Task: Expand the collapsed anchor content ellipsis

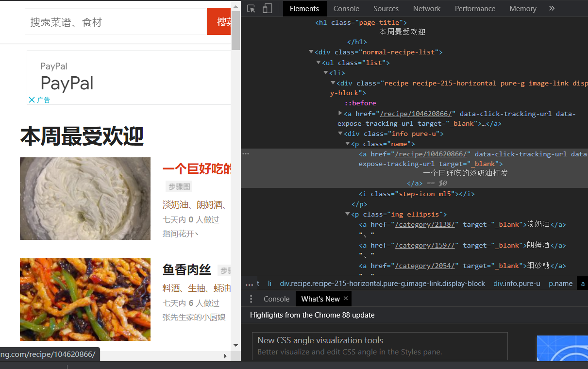Action: click(245, 153)
